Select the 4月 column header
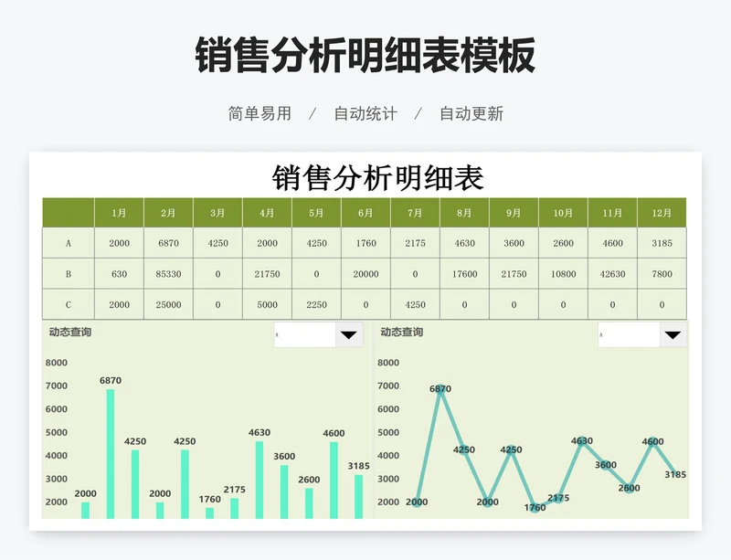 pos(267,213)
